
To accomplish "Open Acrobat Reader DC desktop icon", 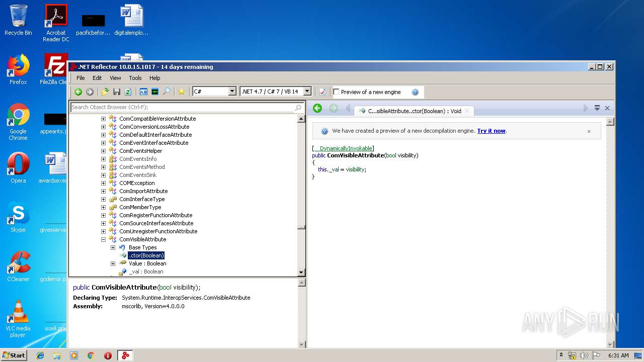I will pyautogui.click(x=56, y=23).
